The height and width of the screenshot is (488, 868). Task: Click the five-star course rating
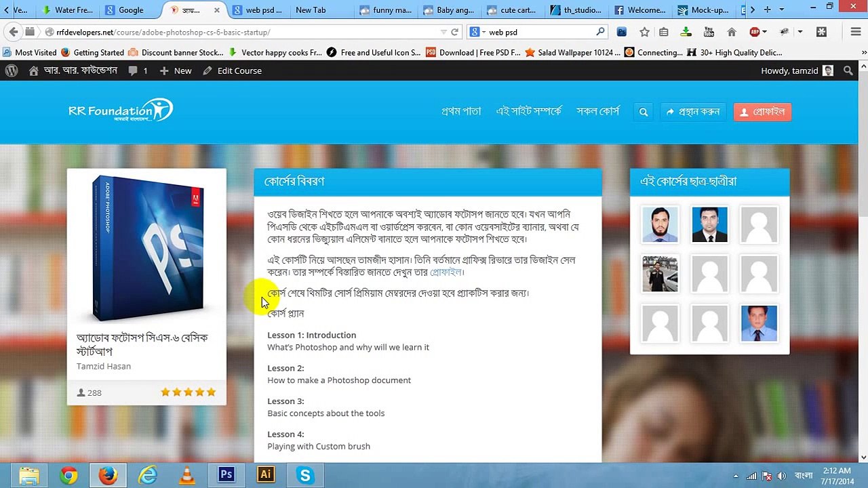[189, 392]
